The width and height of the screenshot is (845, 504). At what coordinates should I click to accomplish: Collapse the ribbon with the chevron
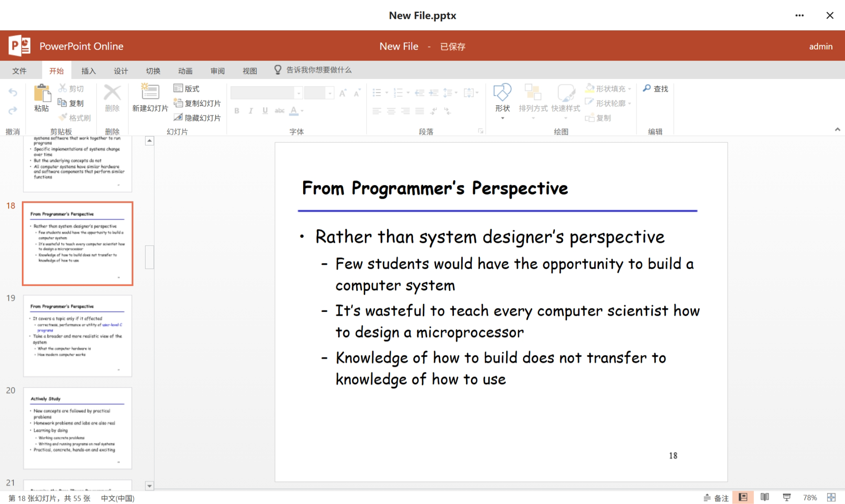(x=837, y=130)
